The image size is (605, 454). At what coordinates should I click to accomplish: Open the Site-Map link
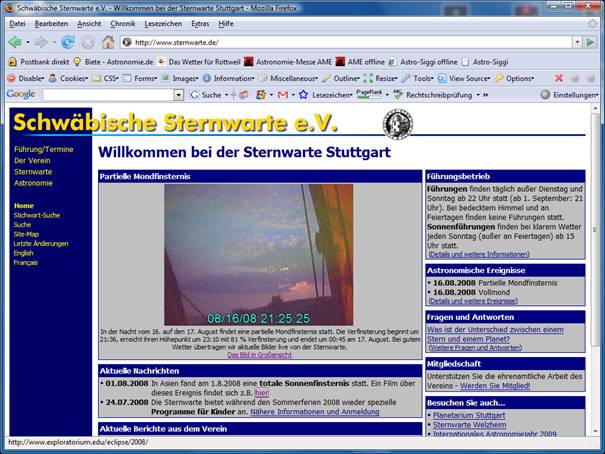click(x=26, y=234)
